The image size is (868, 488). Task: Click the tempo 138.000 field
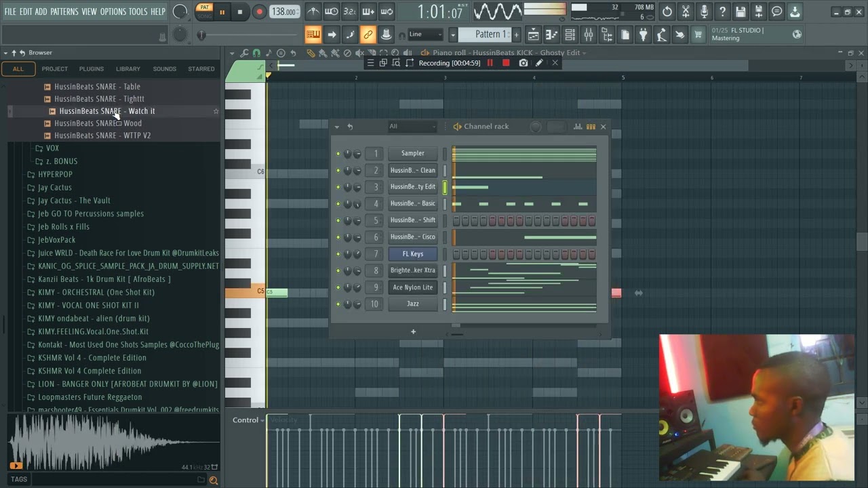click(284, 12)
